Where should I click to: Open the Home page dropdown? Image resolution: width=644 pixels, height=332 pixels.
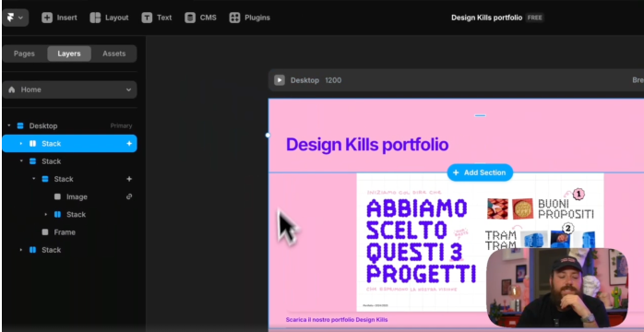tap(70, 89)
